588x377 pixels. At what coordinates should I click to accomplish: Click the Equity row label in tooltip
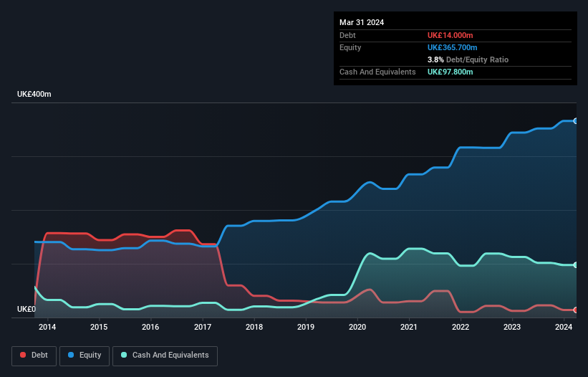pos(350,47)
